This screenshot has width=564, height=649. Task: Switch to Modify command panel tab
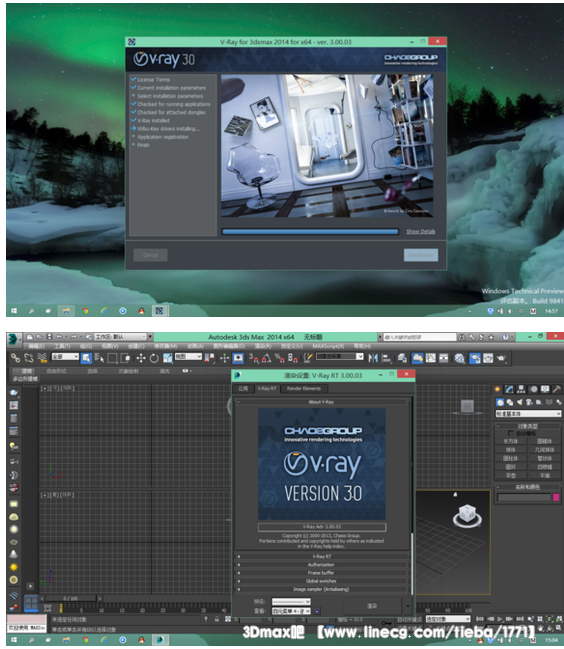click(x=509, y=389)
